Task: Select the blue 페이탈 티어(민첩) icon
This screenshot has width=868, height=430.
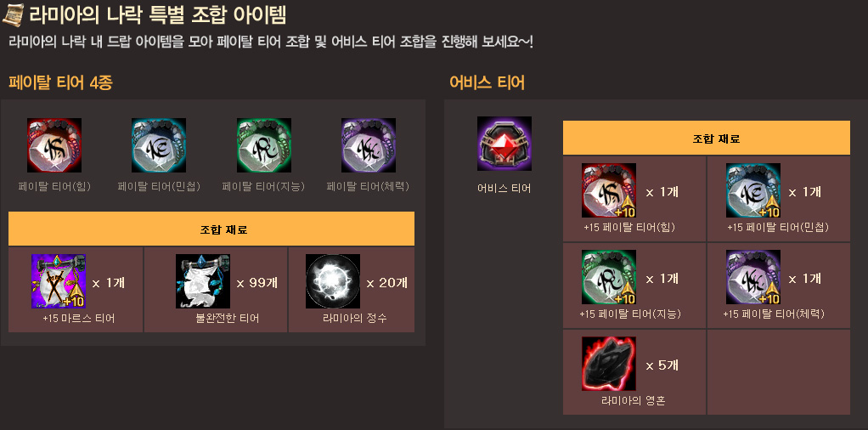Action: [159, 145]
